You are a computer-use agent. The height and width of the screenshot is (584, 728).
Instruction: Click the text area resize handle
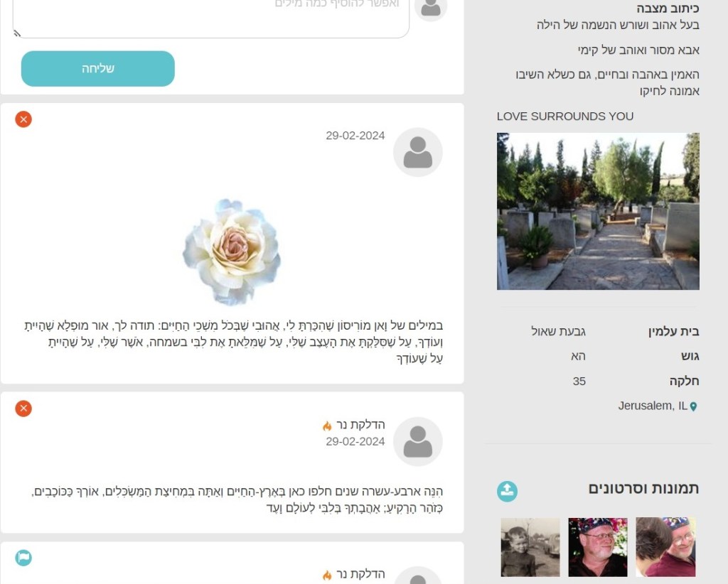pyautogui.click(x=17, y=33)
